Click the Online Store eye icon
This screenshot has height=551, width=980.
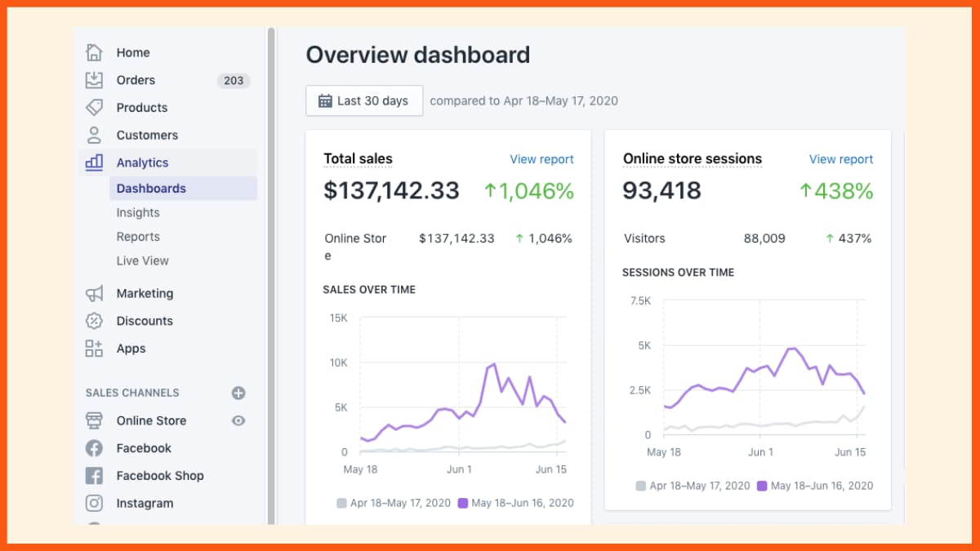click(x=238, y=420)
